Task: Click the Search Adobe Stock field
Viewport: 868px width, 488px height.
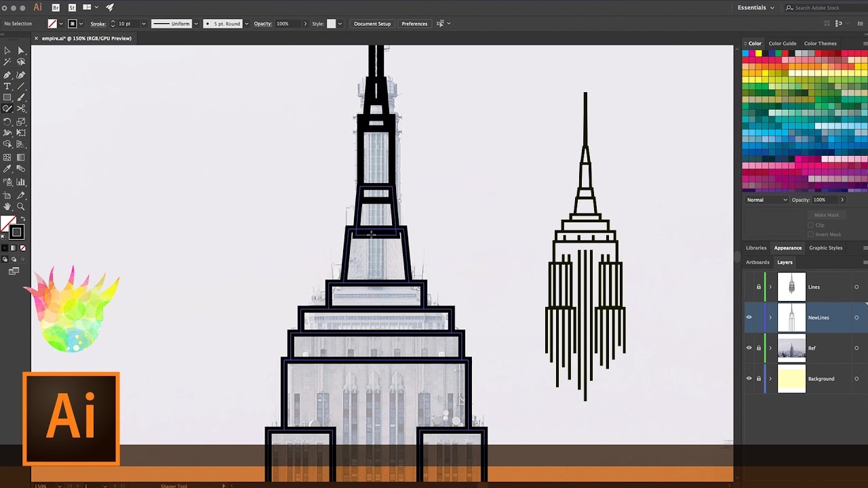Action: (x=825, y=7)
